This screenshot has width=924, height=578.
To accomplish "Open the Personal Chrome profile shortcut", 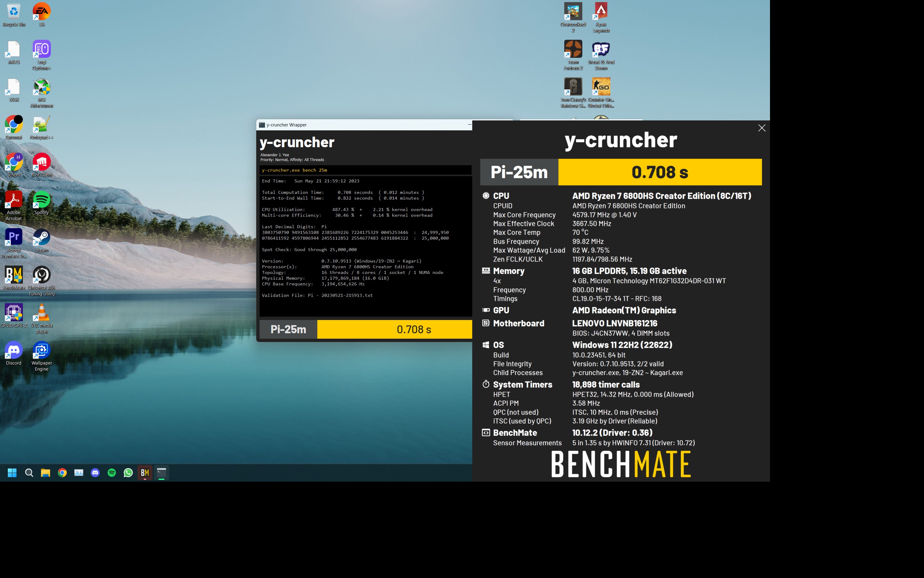I will [14, 128].
